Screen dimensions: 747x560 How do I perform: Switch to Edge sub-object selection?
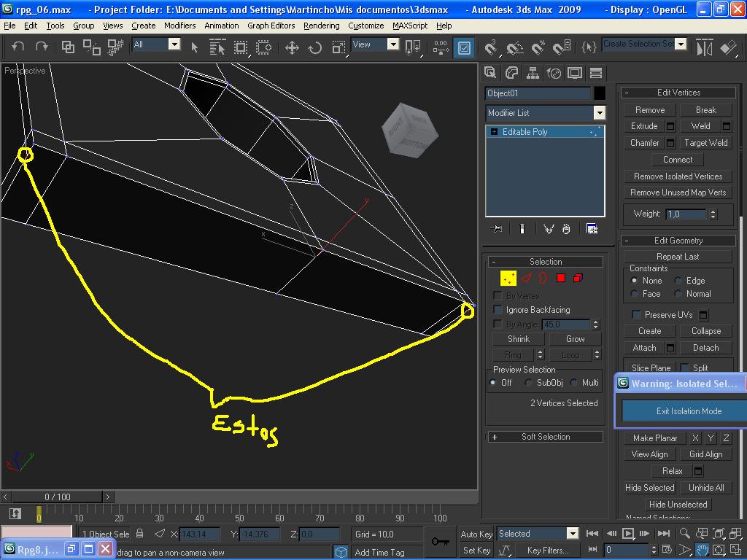[x=527, y=278]
